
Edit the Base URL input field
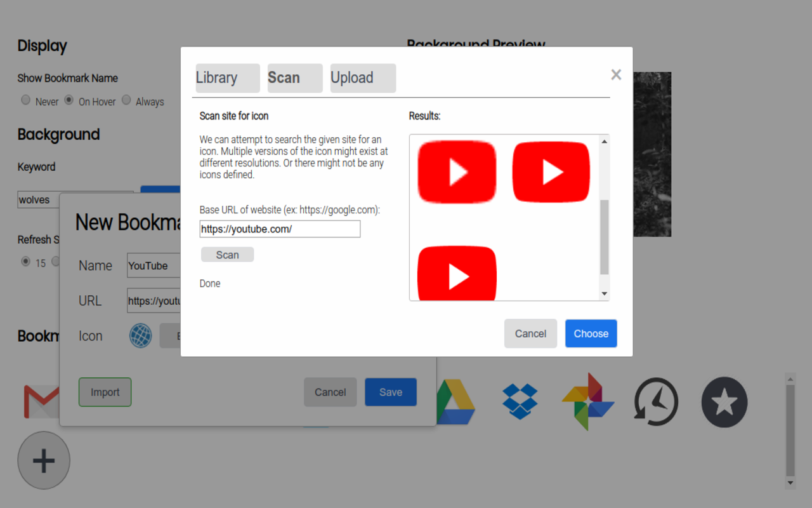point(280,229)
